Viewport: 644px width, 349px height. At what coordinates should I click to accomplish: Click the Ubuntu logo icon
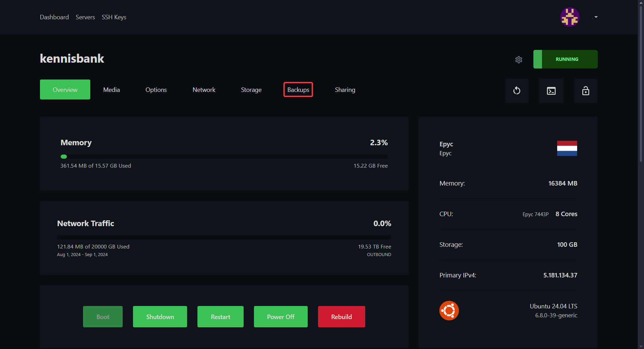click(449, 310)
